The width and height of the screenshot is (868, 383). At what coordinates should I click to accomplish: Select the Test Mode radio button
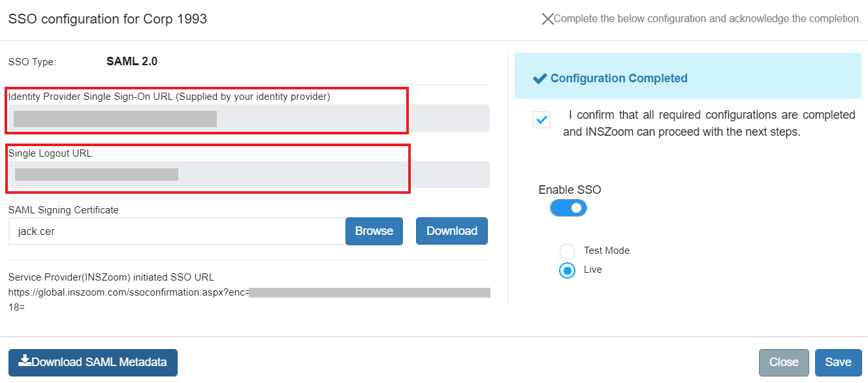coord(568,251)
